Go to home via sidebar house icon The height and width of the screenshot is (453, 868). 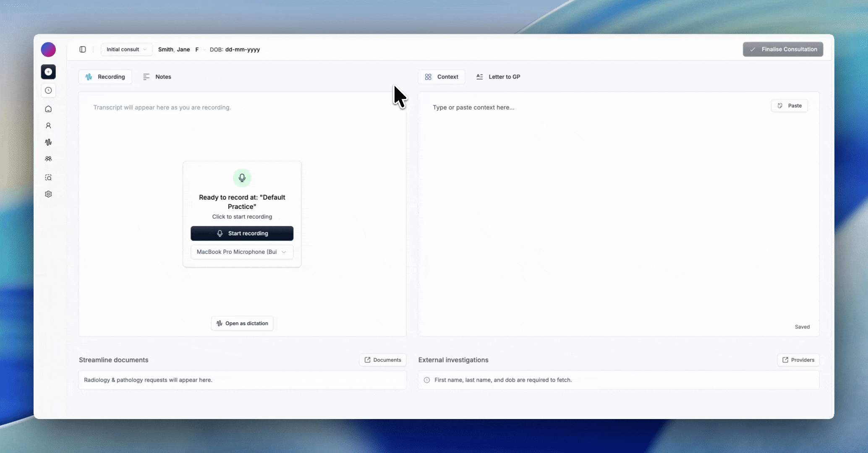(x=48, y=109)
